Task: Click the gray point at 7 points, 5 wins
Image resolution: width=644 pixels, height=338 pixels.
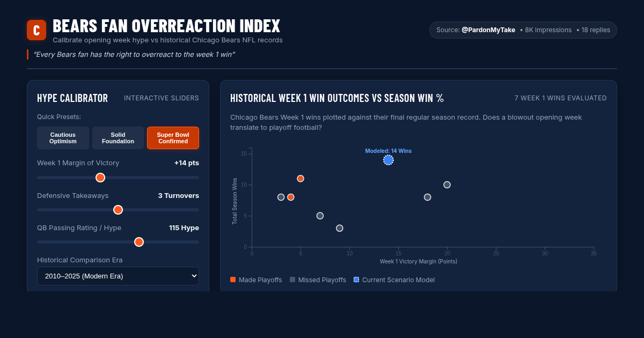Action: coord(320,216)
